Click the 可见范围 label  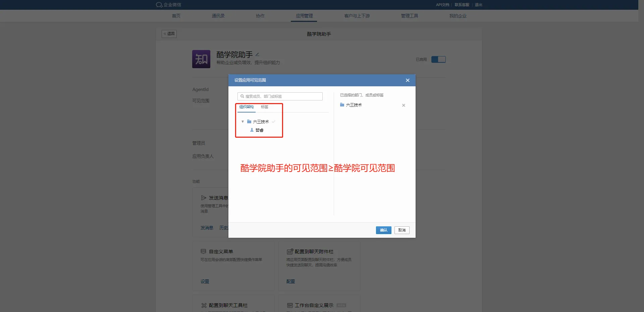(201, 101)
